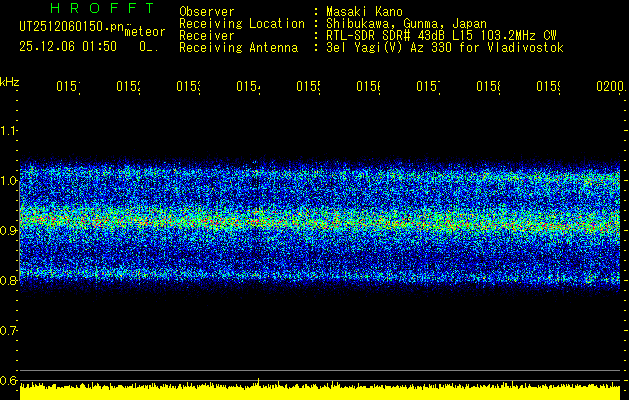This screenshot has height=400, width=629.
Task: Click the 1.1 kHz frequency tick
Action: tap(10, 131)
